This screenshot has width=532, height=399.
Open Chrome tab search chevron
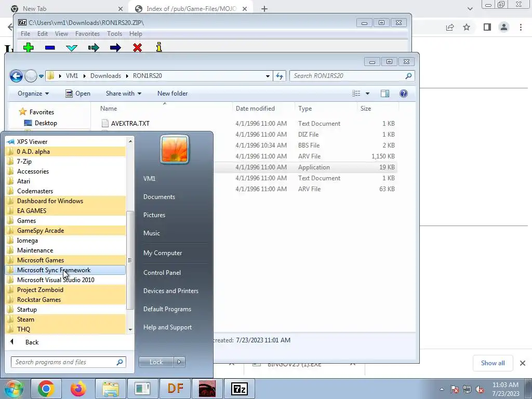(470, 9)
